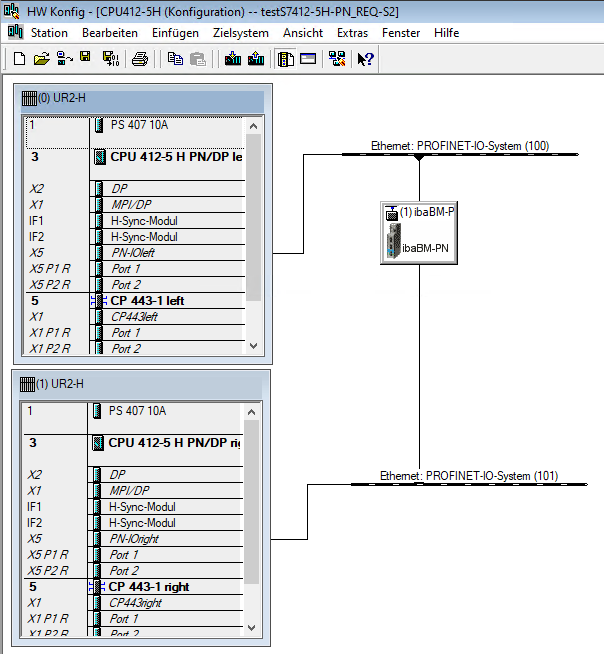The height and width of the screenshot is (654, 604).
Task: Click the Configure network icon
Action: click(x=337, y=59)
